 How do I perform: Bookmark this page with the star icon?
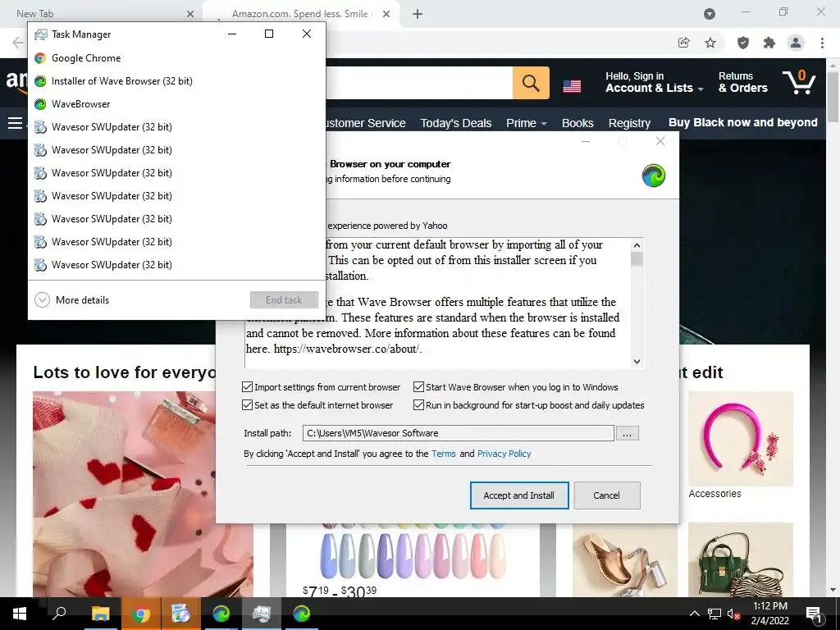click(710, 43)
